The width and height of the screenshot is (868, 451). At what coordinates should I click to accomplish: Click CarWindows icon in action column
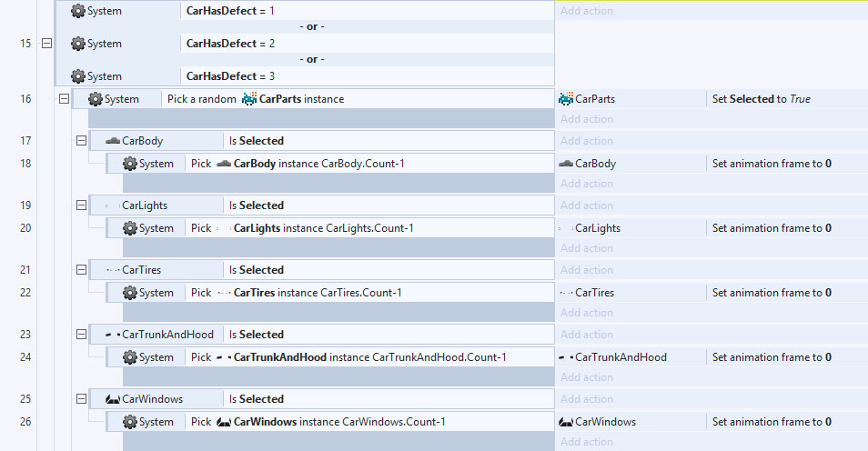point(566,422)
